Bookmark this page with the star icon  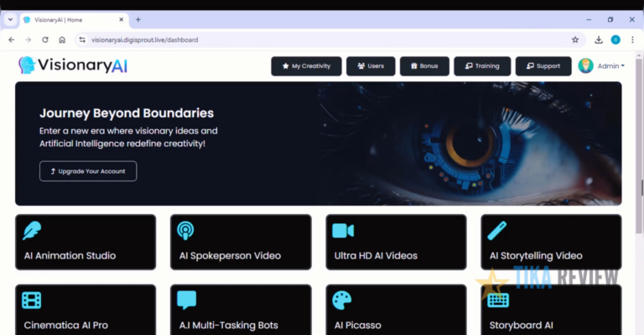click(x=575, y=39)
